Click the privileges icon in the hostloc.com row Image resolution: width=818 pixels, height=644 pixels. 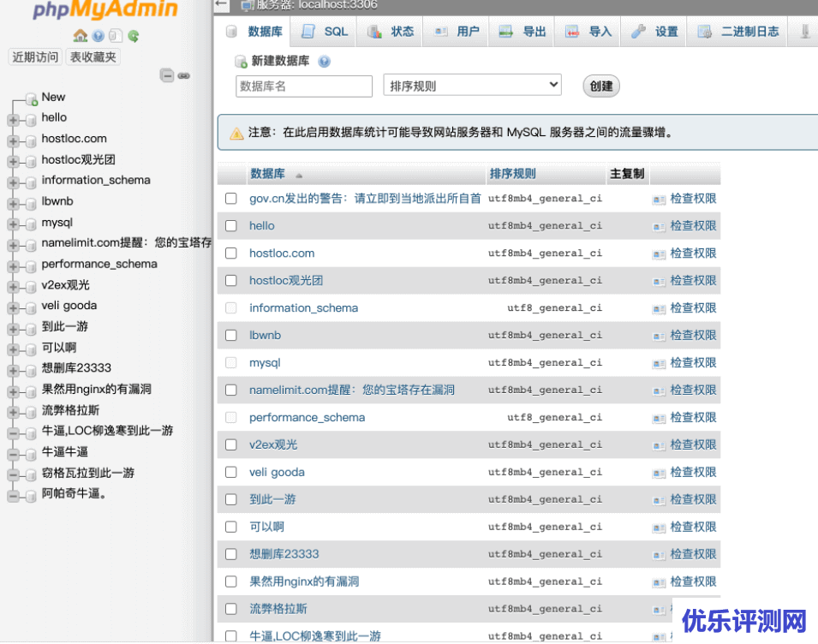click(x=659, y=254)
